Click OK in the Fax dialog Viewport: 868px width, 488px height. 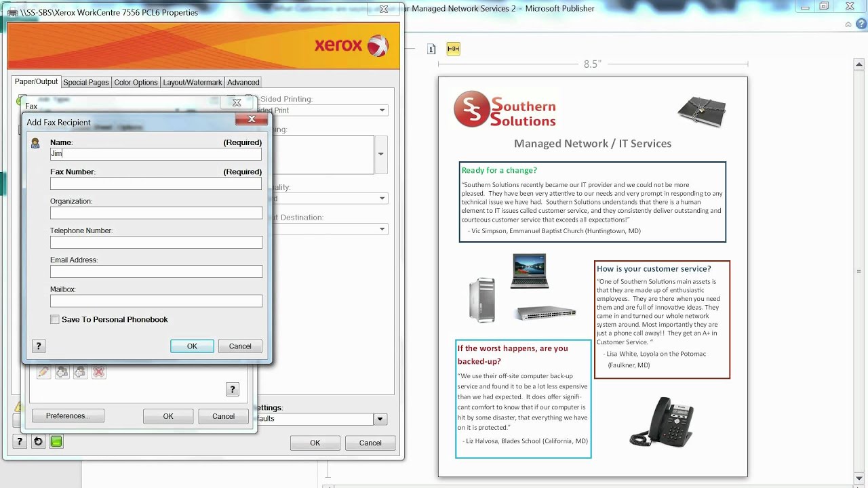(168, 416)
